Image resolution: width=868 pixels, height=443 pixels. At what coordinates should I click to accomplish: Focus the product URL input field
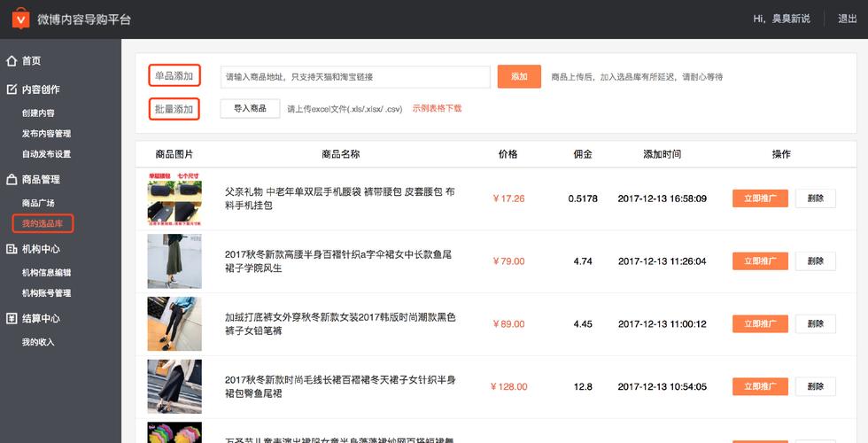355,77
